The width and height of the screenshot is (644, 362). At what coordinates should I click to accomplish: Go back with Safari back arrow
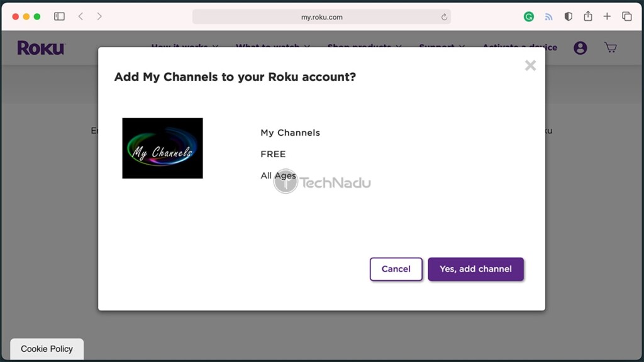coord(81,16)
